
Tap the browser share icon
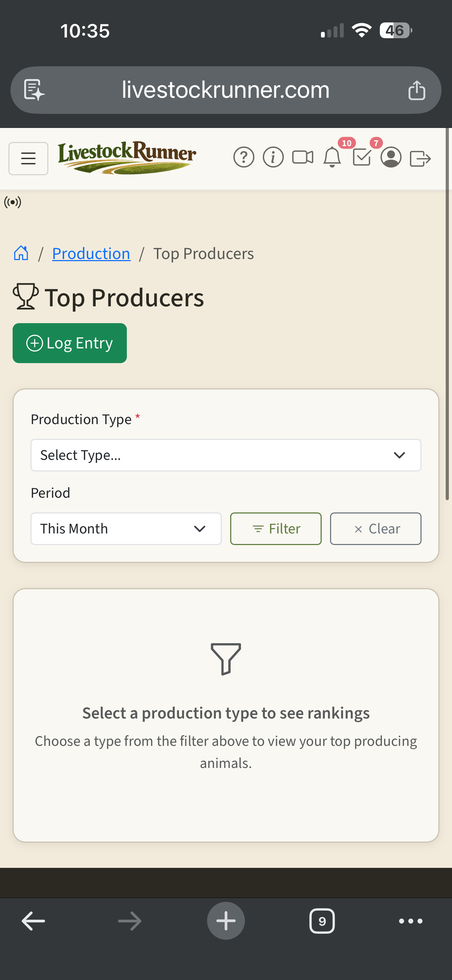pyautogui.click(x=416, y=90)
